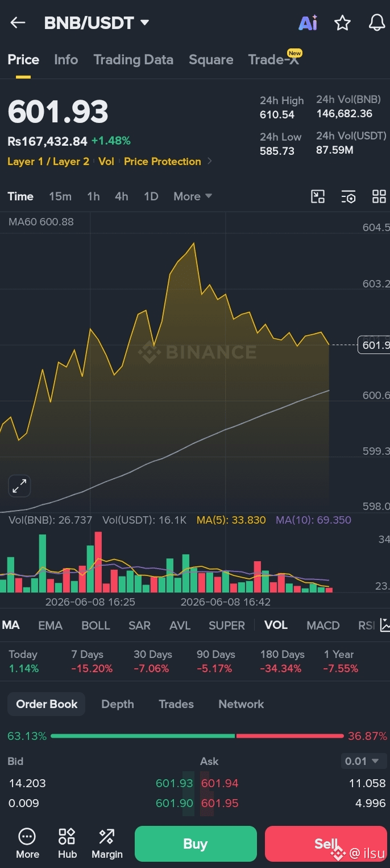Tap the large 601.93 price
390x868 pixels.
(x=58, y=112)
